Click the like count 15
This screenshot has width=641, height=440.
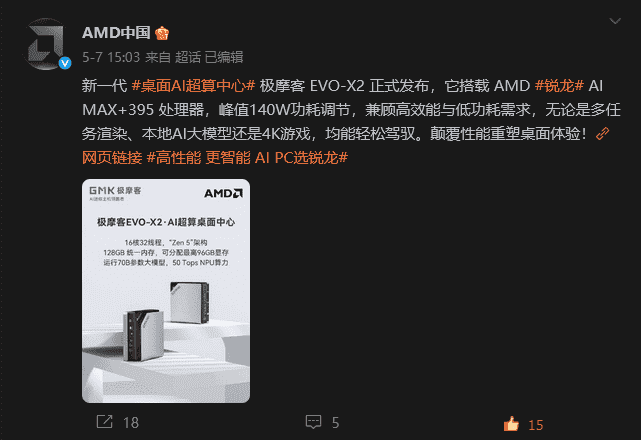(x=536, y=425)
